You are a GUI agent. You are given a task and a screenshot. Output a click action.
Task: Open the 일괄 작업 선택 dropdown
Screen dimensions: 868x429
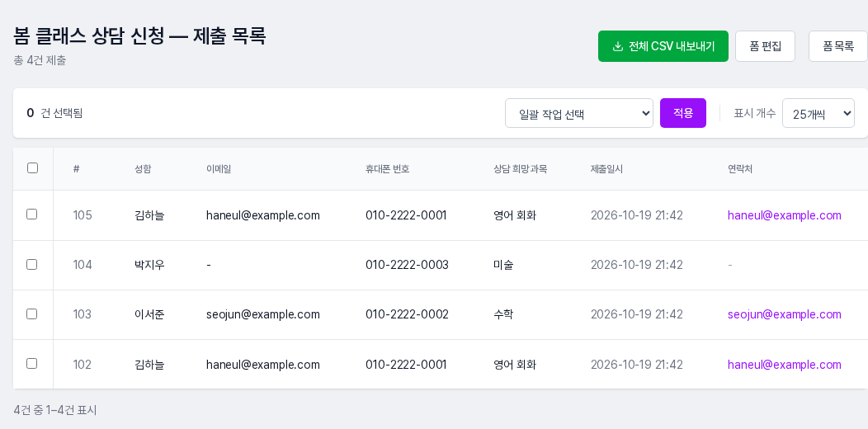[579, 113]
